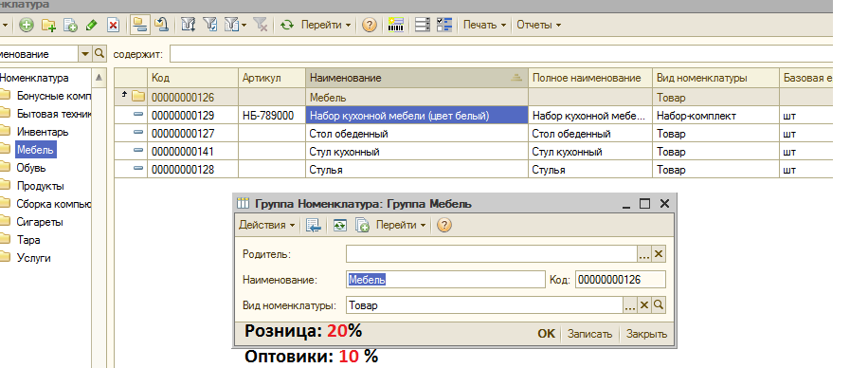Click the green pencil Edit icon
The height and width of the screenshot is (368, 868).
coord(91,25)
